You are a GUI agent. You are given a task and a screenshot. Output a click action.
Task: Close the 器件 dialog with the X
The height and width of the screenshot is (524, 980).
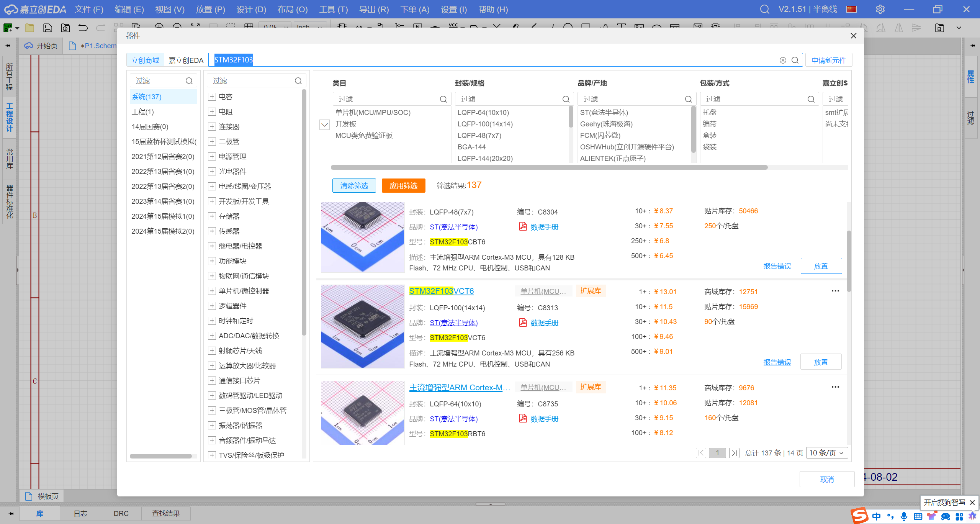tap(853, 36)
